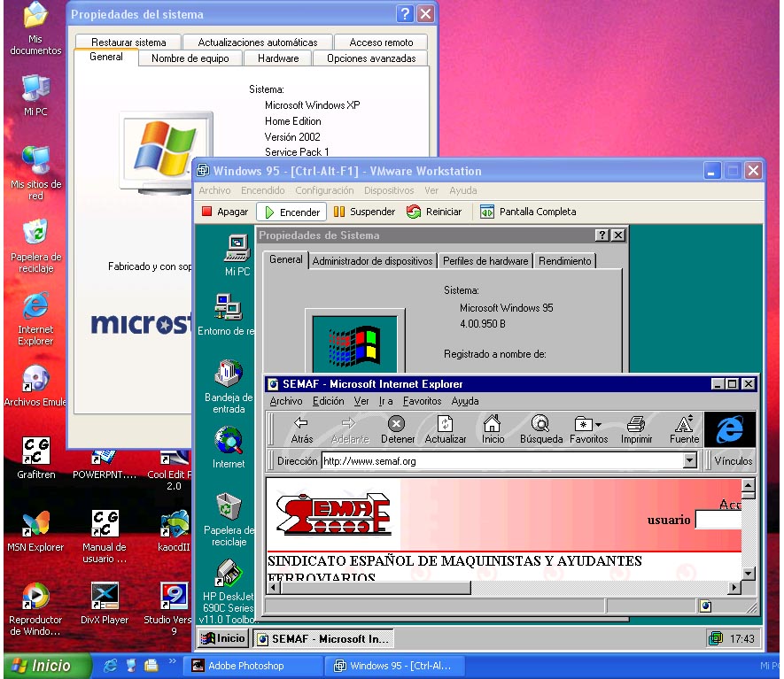Click Vínculos links bar in Internet Explorer
This screenshot has width=784, height=679.
733,460
